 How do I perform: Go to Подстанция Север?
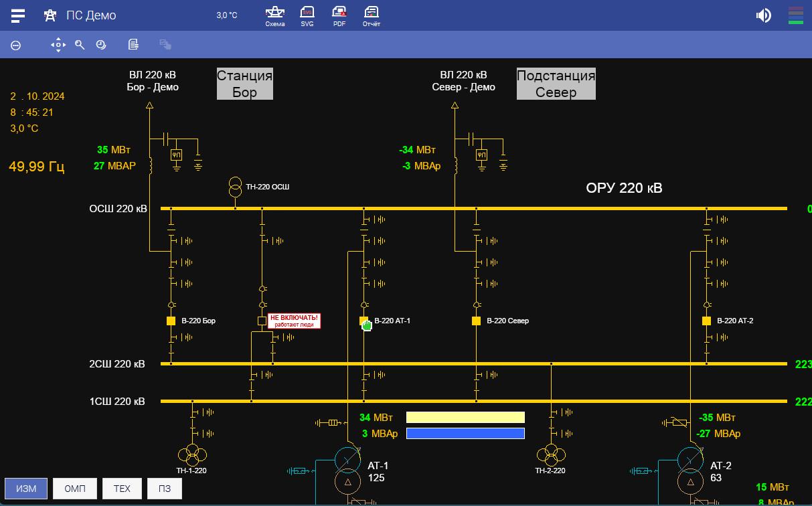(556, 84)
